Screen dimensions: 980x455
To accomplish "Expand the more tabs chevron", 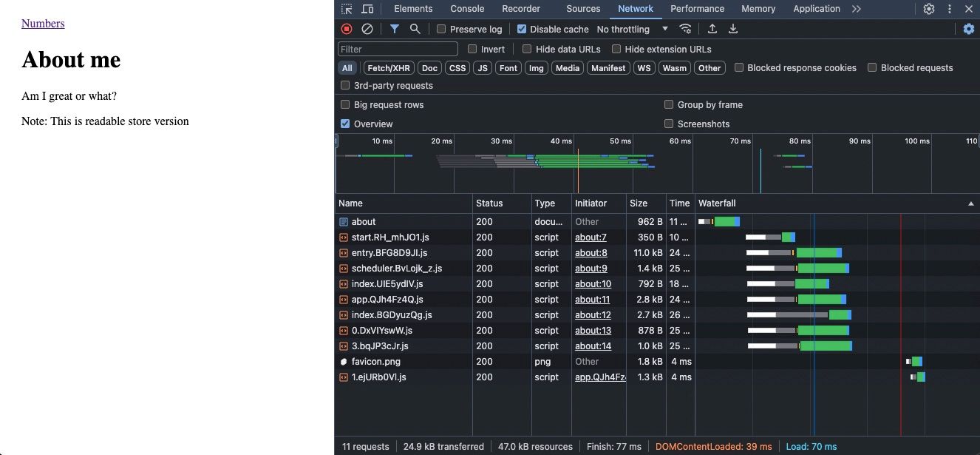I will (857, 9).
